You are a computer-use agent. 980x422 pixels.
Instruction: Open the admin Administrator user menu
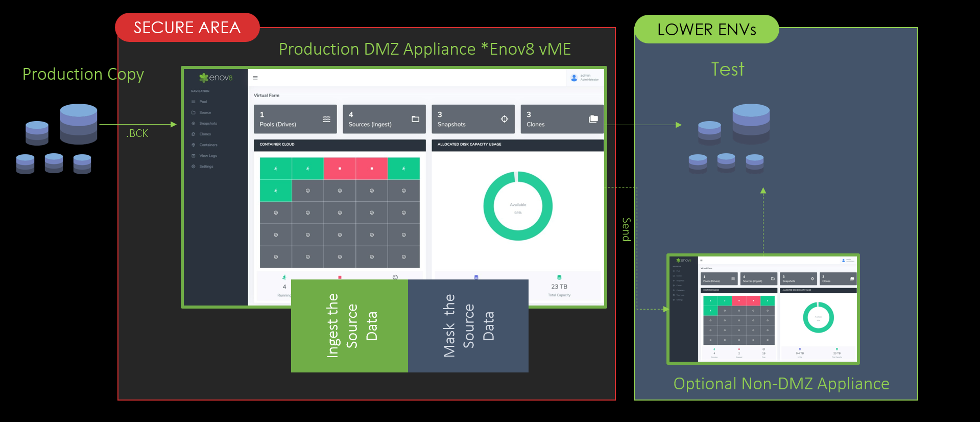tap(585, 78)
